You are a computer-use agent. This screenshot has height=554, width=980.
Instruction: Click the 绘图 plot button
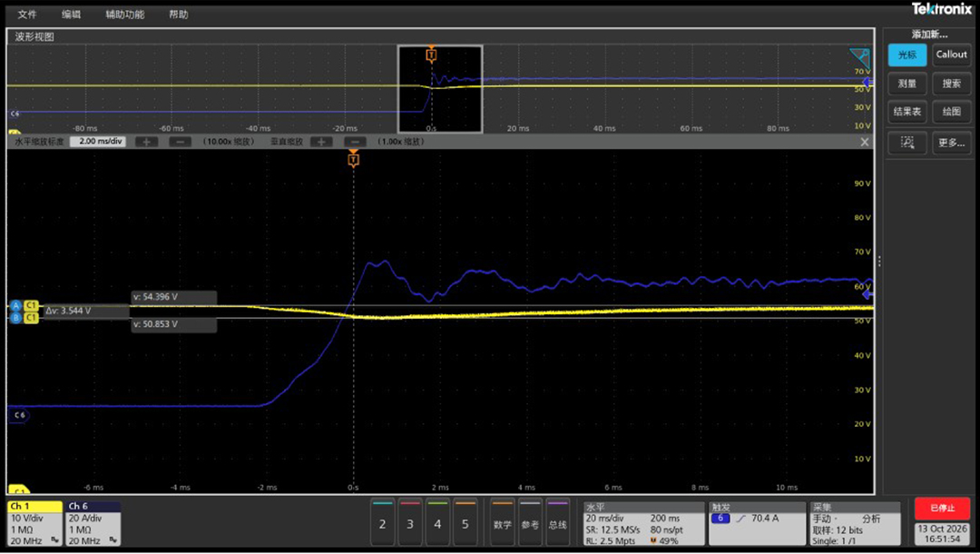[x=951, y=112]
